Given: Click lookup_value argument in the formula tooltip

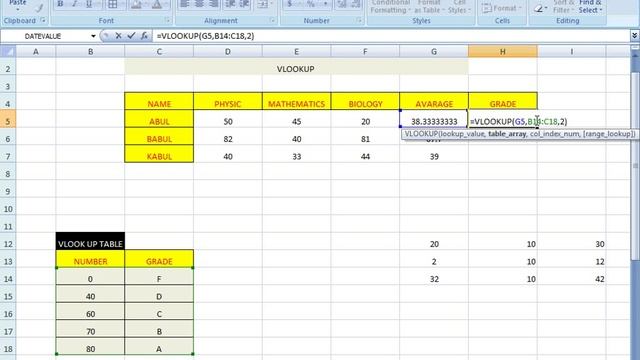Looking at the screenshot, I should (462, 133).
